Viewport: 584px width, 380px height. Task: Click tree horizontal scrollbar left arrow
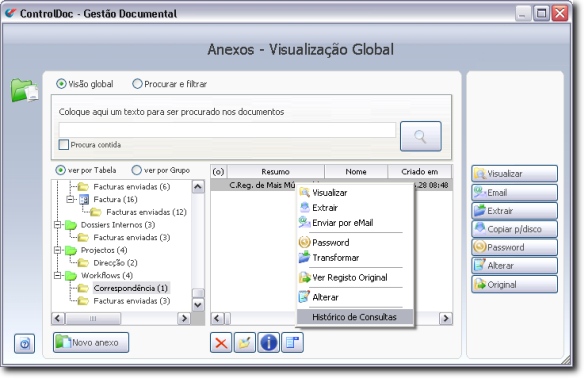pos(58,319)
